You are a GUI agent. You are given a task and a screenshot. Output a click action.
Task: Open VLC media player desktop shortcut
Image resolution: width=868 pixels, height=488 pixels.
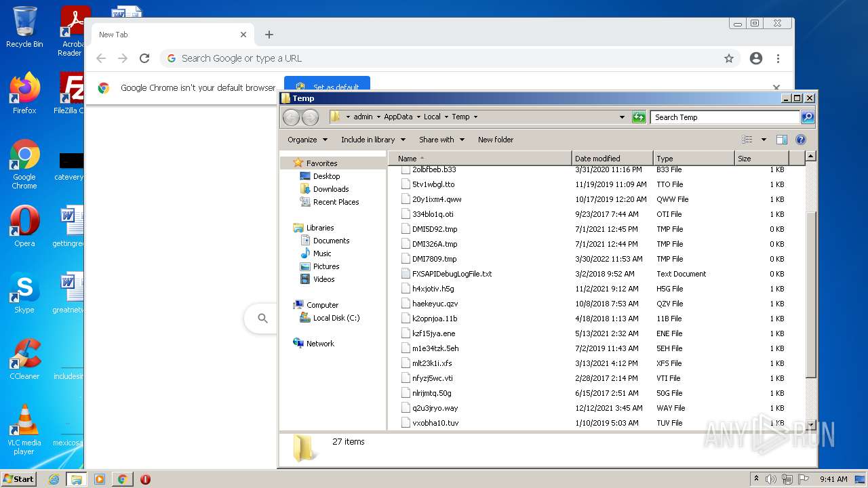coord(24,430)
